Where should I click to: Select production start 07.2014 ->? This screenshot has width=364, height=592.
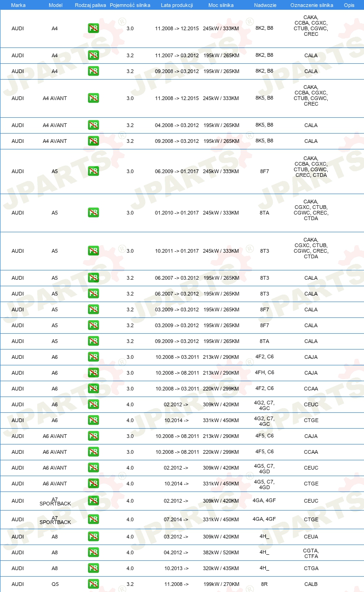176,519
